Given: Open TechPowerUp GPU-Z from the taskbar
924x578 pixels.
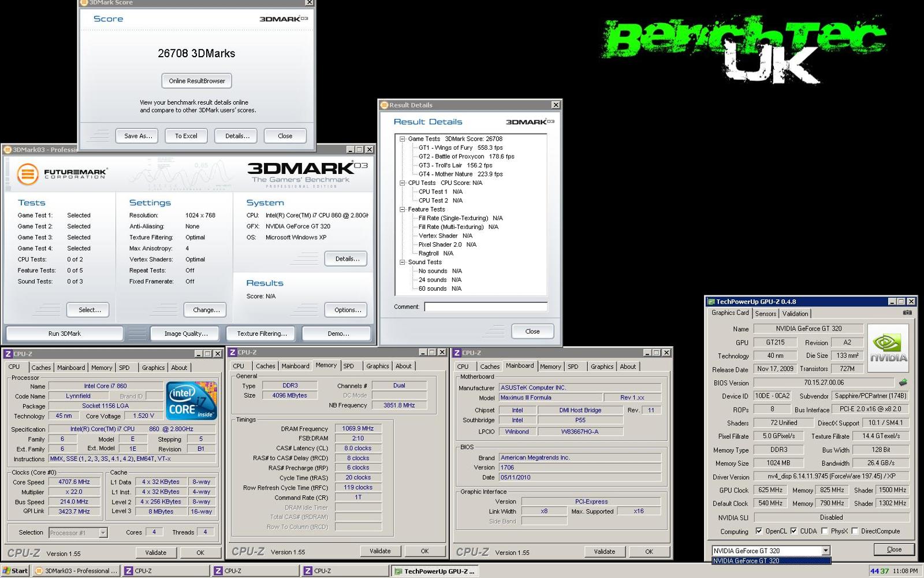Looking at the screenshot, I should 434,571.
